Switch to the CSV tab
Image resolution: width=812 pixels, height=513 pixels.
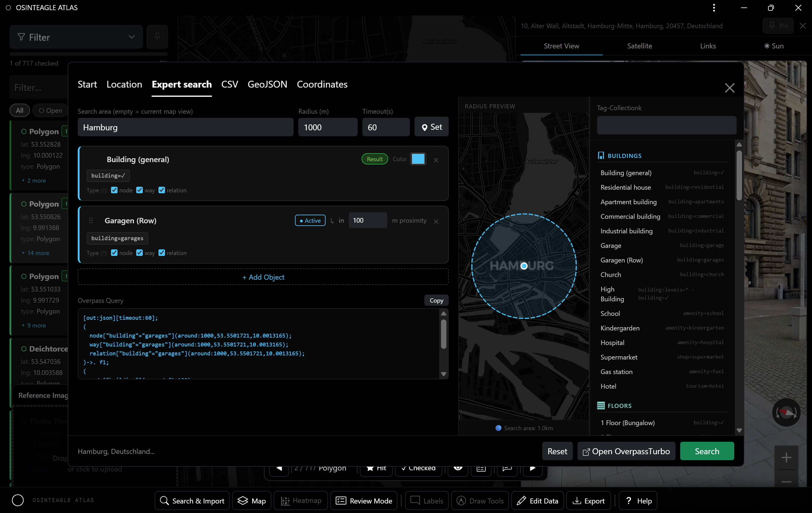point(230,84)
